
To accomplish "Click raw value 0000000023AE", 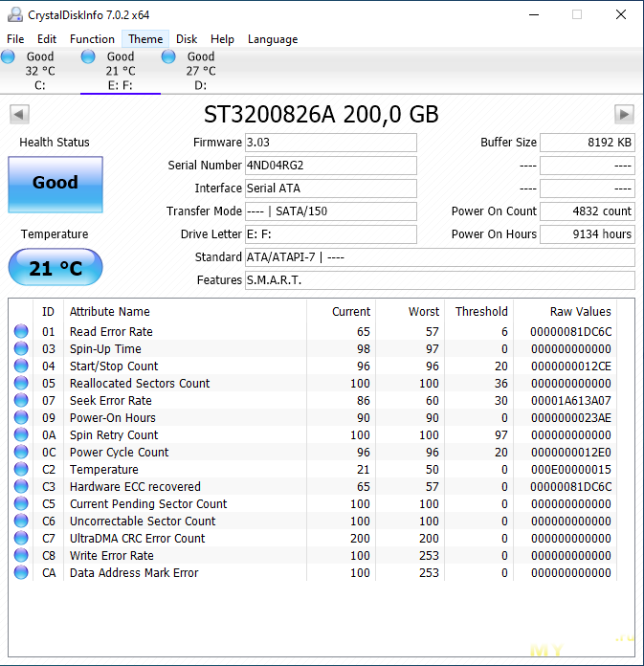I will tap(571, 417).
